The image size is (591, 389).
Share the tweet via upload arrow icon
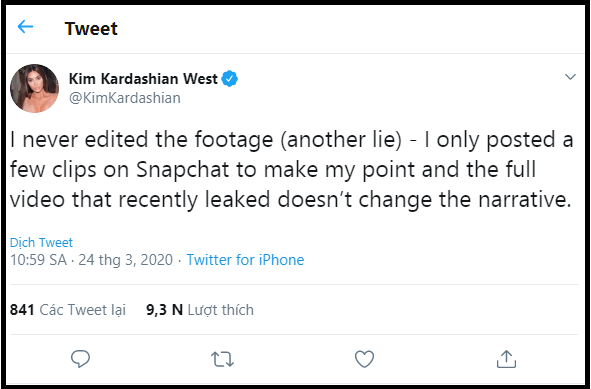click(x=506, y=359)
